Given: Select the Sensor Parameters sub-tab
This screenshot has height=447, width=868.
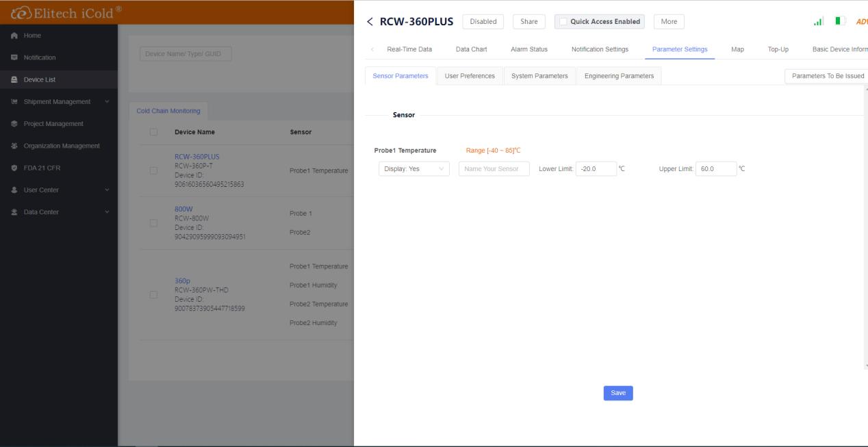Looking at the screenshot, I should tap(400, 76).
